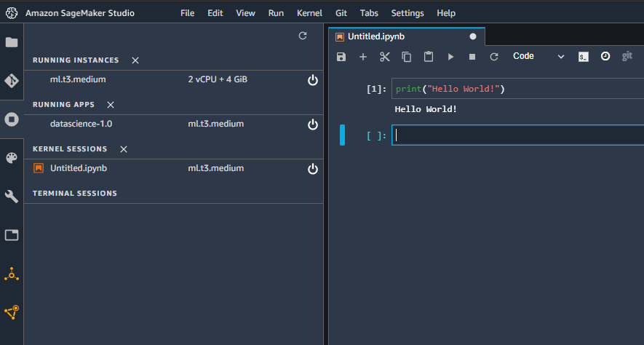
Task: Select the datascience-1.0 app entry
Action: [173, 124]
